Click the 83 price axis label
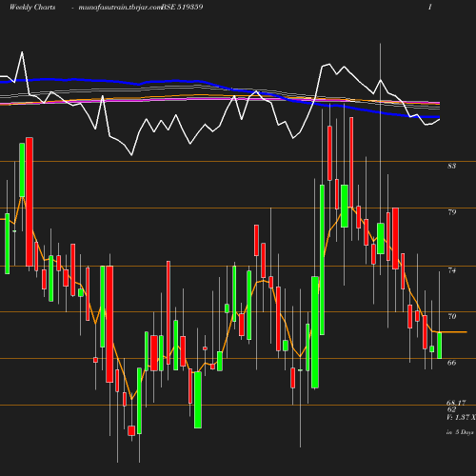The width and height of the screenshot is (476, 476). click(x=451, y=166)
